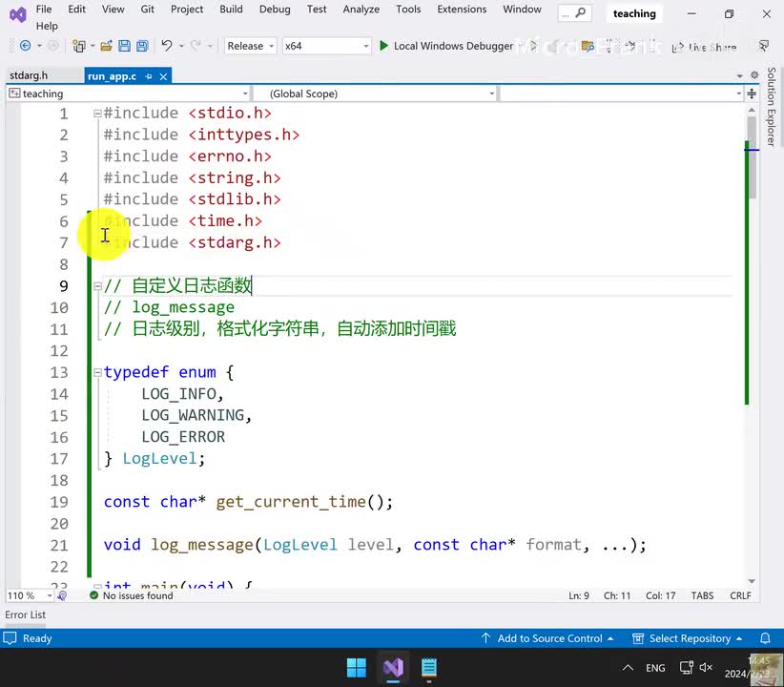784x687 pixels.
Task: Click the notifications bell icon
Action: 765,638
